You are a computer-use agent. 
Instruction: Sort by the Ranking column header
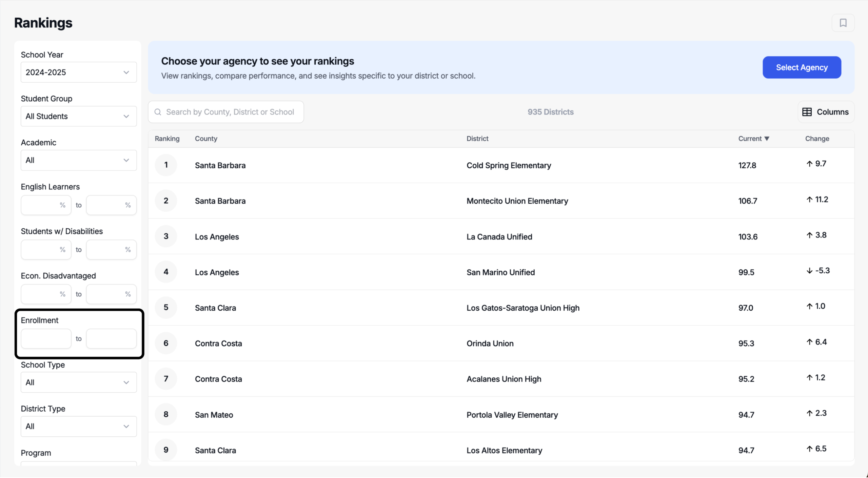pyautogui.click(x=167, y=139)
